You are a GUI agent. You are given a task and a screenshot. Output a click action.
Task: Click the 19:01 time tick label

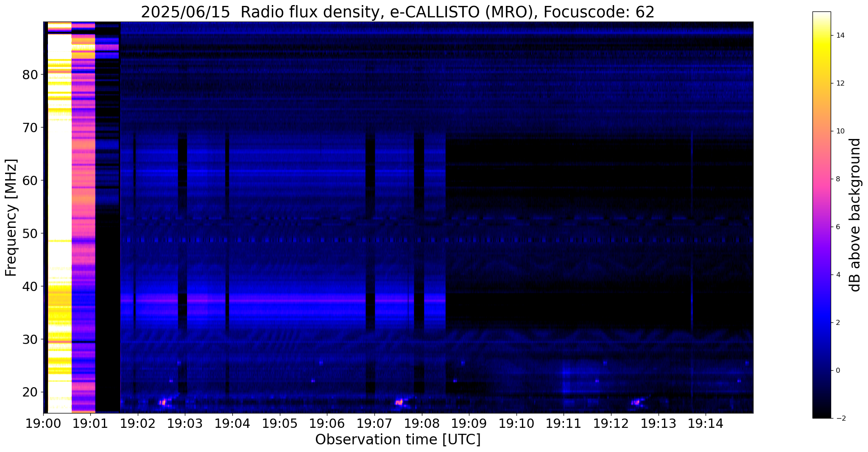coord(90,423)
